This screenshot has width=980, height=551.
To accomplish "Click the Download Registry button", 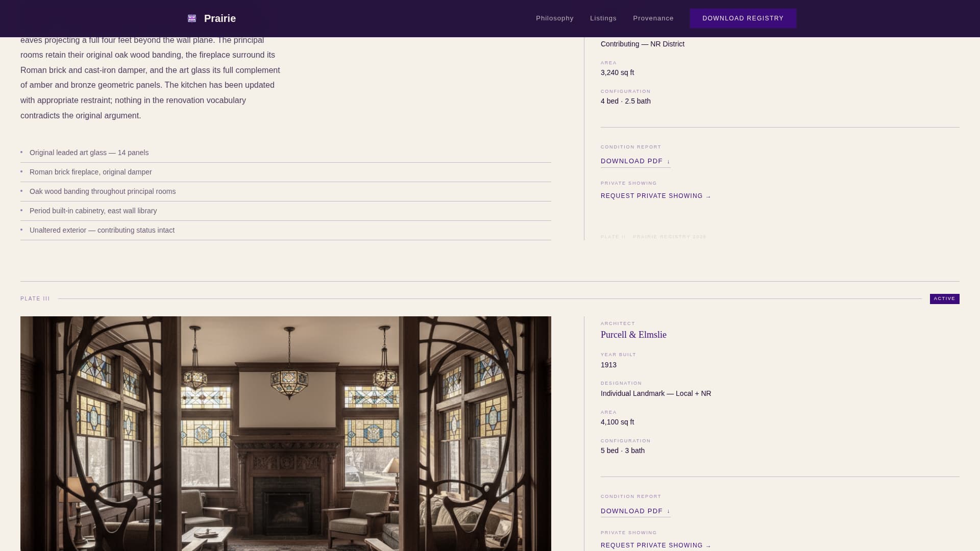I will click(x=743, y=18).
